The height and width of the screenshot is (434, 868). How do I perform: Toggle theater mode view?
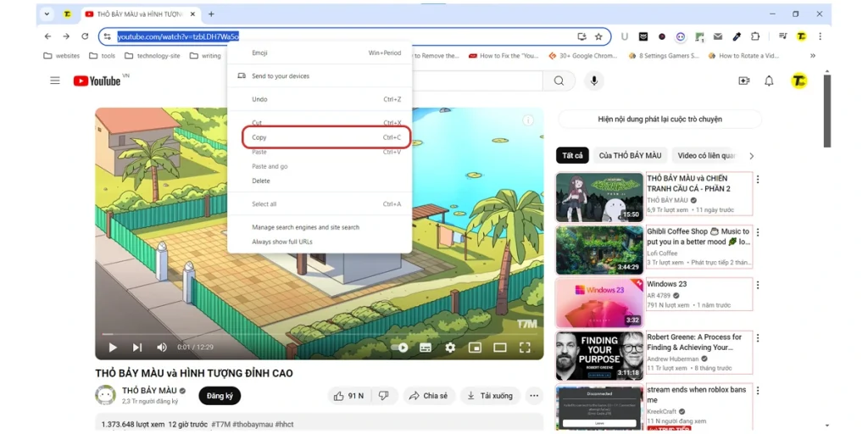500,348
